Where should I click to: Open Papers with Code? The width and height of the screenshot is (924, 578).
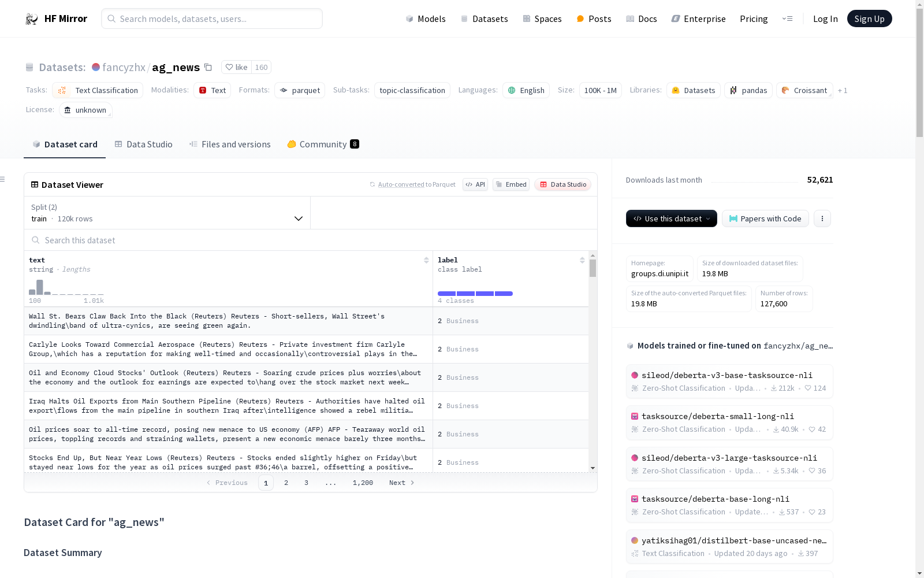point(765,218)
